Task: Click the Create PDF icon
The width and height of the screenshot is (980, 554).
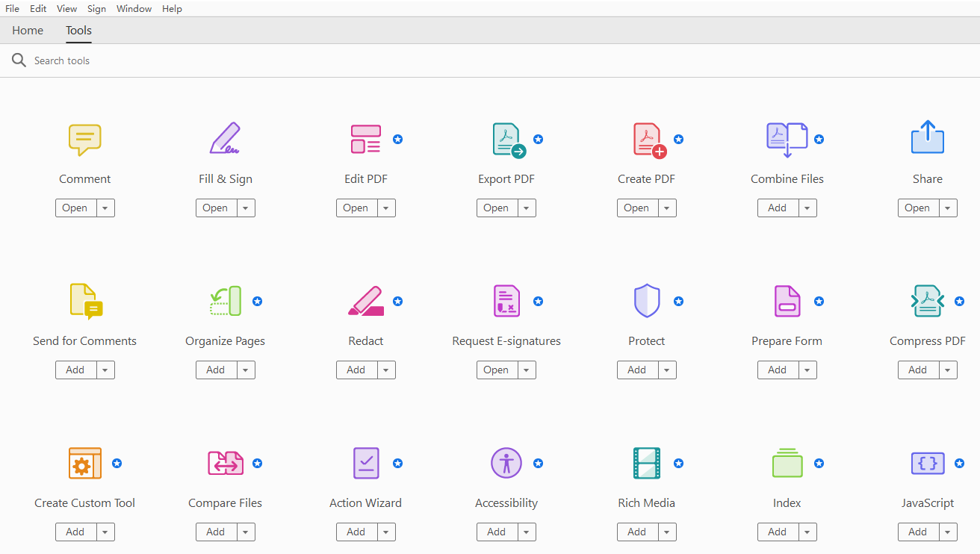Action: click(649, 140)
